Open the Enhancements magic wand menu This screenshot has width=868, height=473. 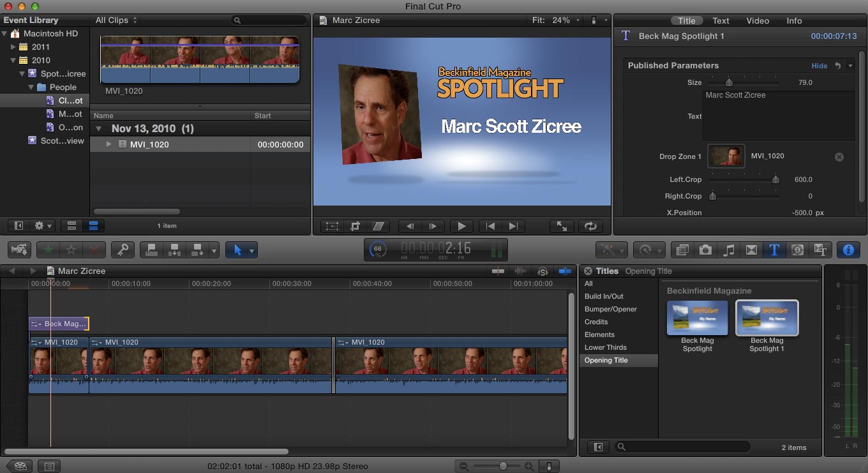coord(611,250)
